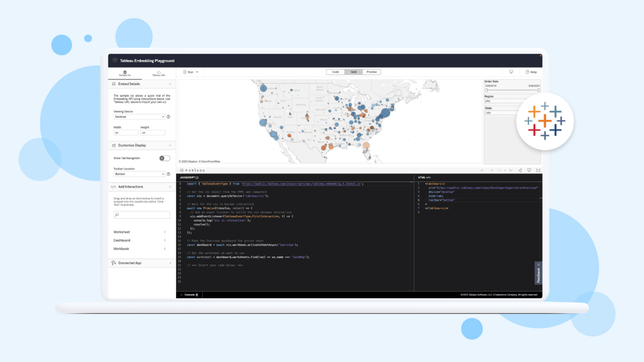The height and width of the screenshot is (362, 644).
Task: Click the HTML editor header
Action: (425, 177)
